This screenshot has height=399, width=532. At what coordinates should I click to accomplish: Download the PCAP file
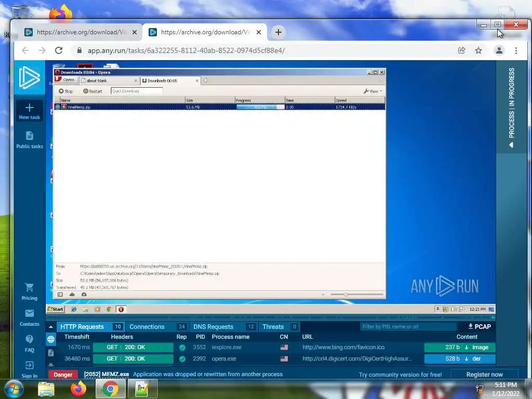click(x=480, y=326)
